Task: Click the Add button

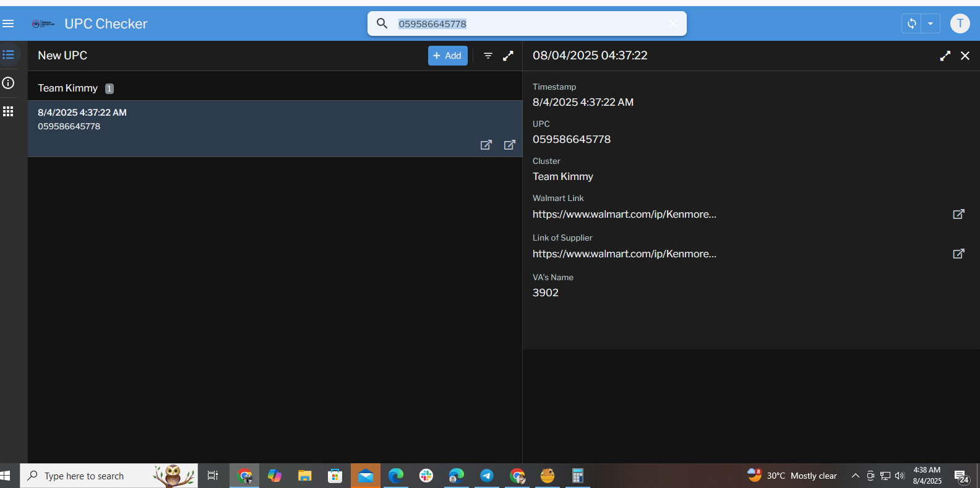Action: tap(447, 56)
